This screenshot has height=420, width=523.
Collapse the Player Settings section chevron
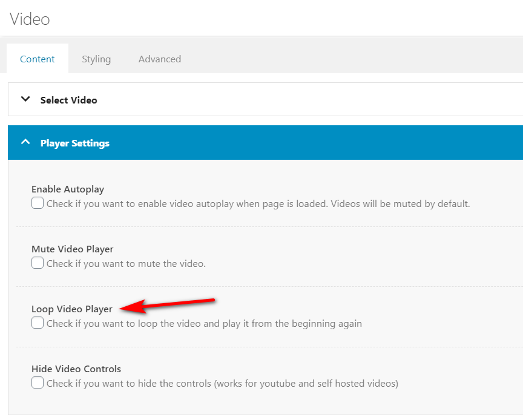click(25, 142)
